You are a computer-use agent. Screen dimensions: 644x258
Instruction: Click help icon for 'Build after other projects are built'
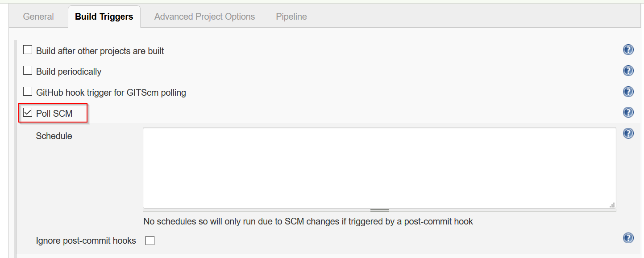[x=628, y=50]
